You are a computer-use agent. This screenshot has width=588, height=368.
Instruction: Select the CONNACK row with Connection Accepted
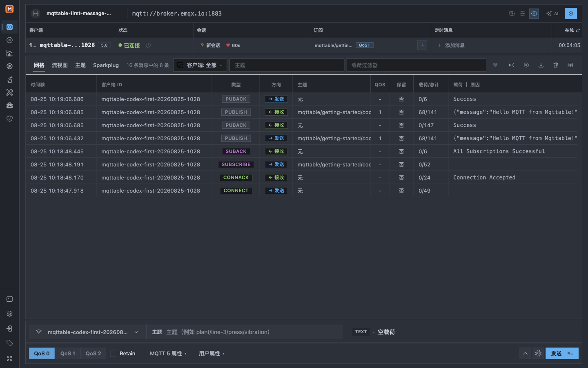(x=301, y=177)
